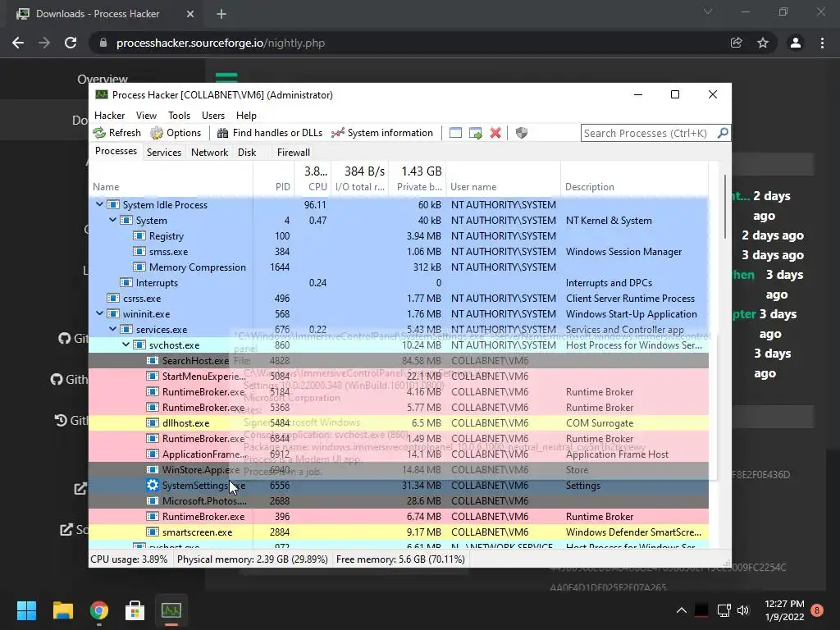Viewport: 840px width, 630px height.
Task: Click the smartscreen.exe process icon
Action: click(x=153, y=532)
